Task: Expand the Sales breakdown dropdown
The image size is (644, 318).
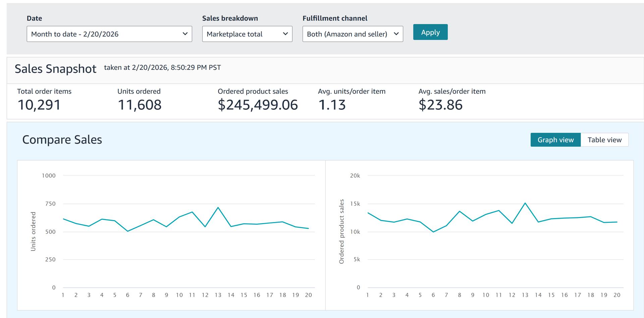Action: [x=247, y=34]
